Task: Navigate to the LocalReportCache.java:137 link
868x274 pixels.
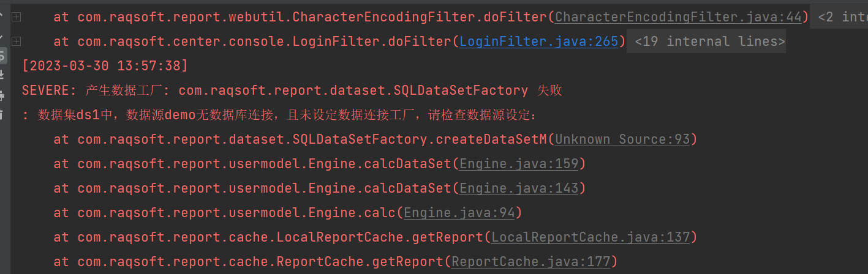Action: [591, 237]
